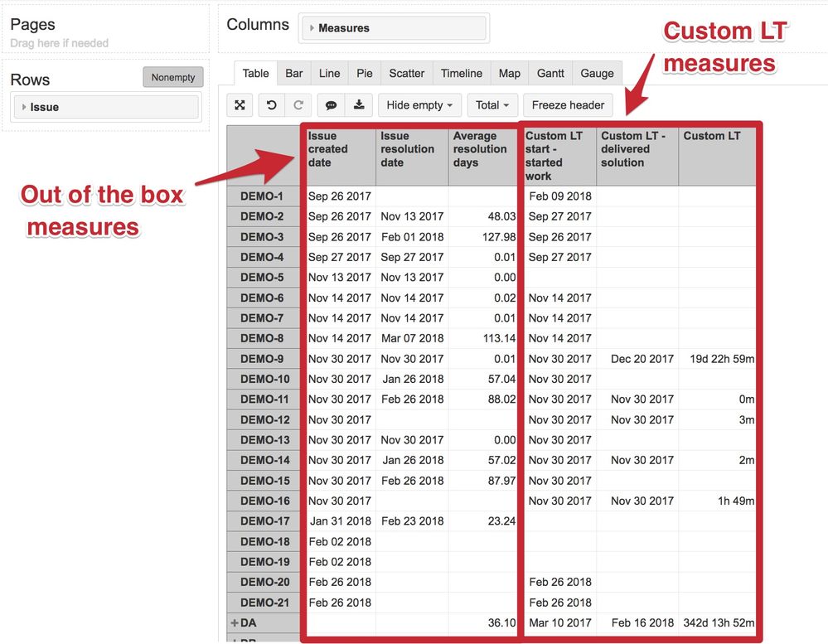Click the last Custom LT column header

tap(717, 156)
